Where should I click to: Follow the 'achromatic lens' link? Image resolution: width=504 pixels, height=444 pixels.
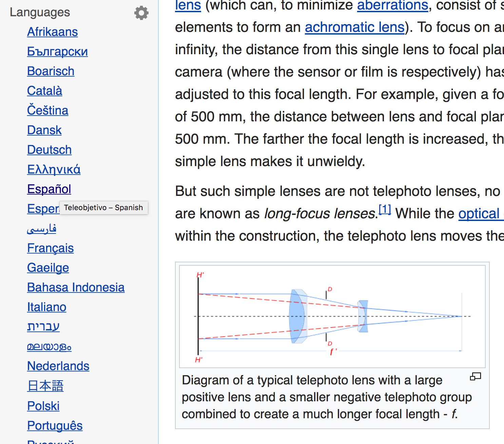coord(355,27)
